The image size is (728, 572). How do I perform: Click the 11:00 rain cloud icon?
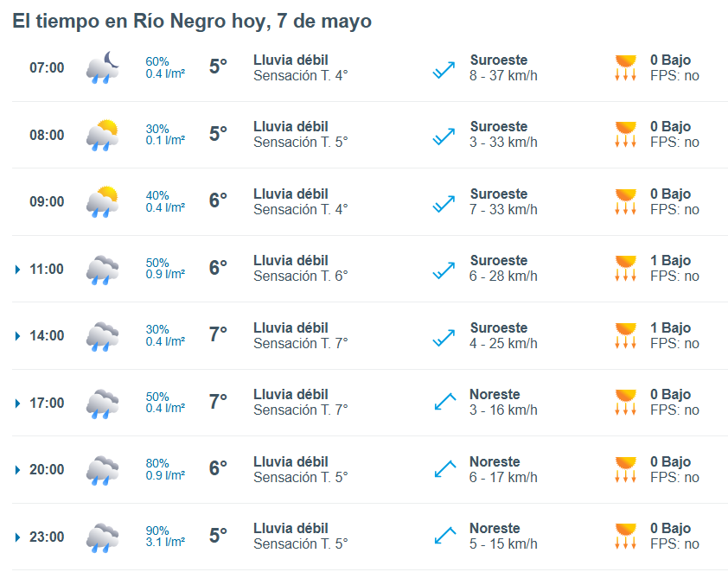coord(103,270)
